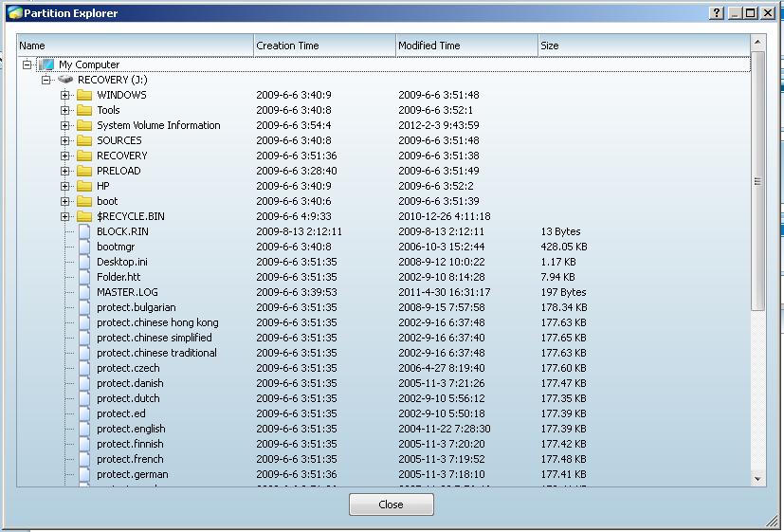Click the WINDOWS folder icon
Screen dimensions: 784x532
pos(84,95)
